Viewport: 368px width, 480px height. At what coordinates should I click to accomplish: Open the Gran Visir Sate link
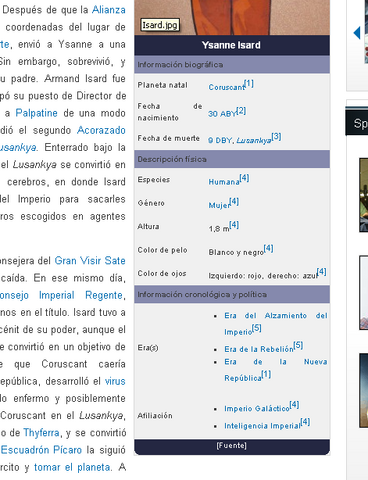(x=90, y=261)
